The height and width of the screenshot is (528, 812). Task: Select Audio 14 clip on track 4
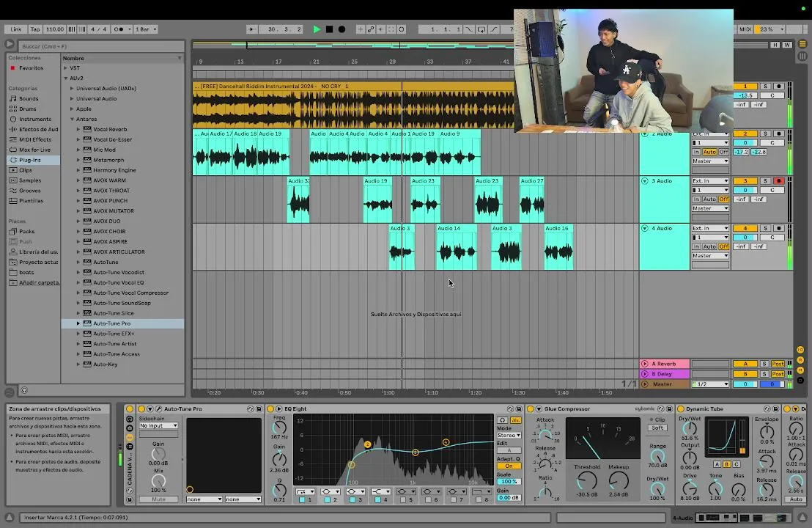pyautogui.click(x=457, y=247)
